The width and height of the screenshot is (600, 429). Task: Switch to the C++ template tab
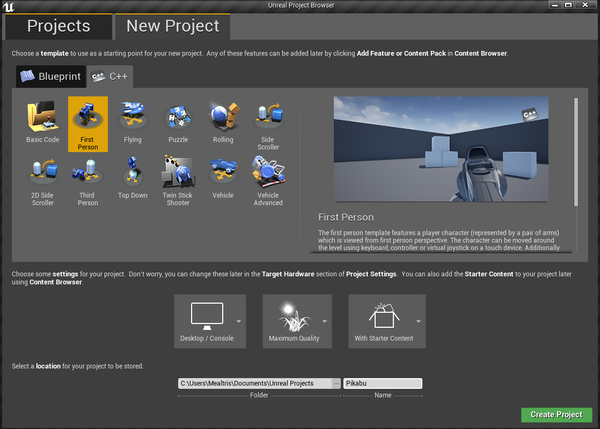[x=108, y=76]
